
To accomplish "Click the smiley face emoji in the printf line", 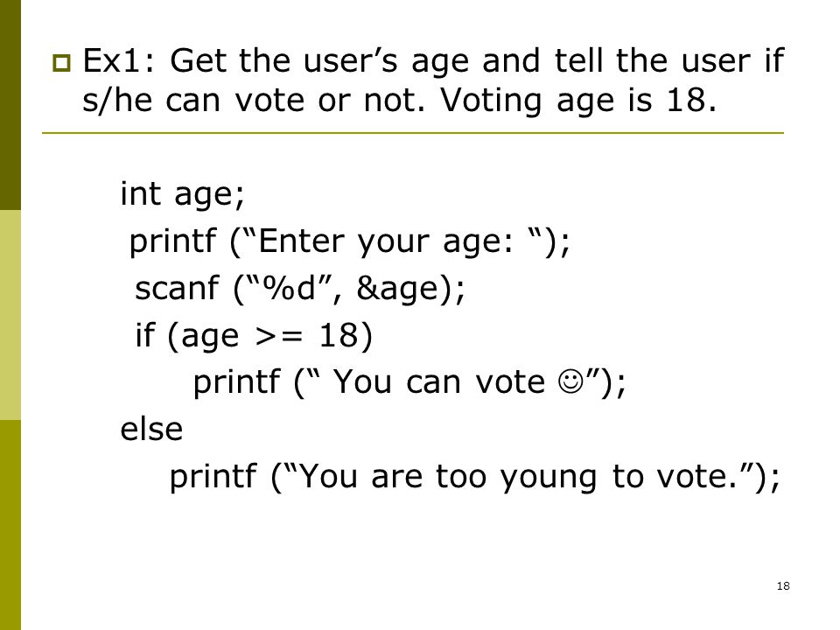I will [x=570, y=381].
